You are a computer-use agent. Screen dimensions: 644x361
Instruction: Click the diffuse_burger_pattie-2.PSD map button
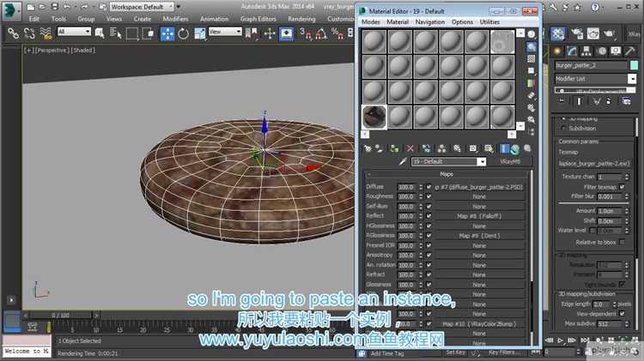point(478,186)
